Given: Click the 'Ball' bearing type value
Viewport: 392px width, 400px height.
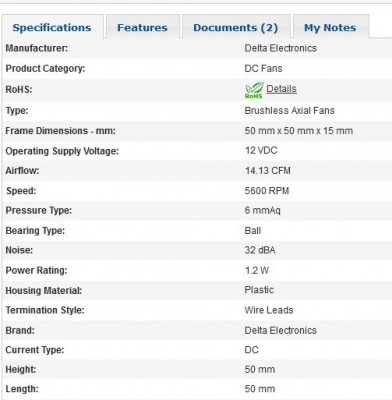Looking at the screenshot, I should [x=253, y=230].
